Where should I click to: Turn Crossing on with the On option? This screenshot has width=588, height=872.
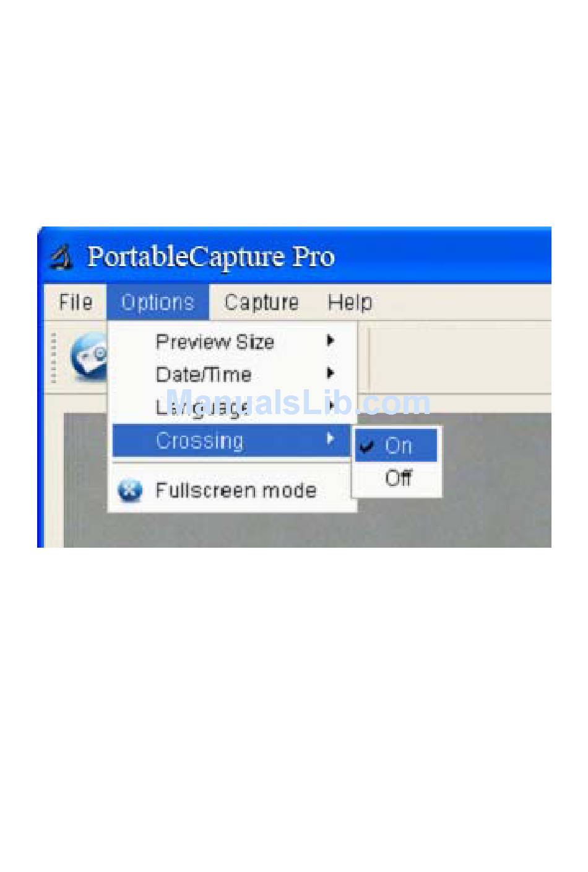click(398, 446)
